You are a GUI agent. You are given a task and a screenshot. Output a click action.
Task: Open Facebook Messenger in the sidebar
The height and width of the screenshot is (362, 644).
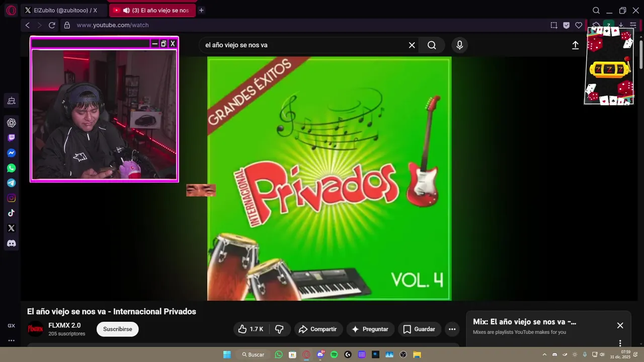coord(11,153)
